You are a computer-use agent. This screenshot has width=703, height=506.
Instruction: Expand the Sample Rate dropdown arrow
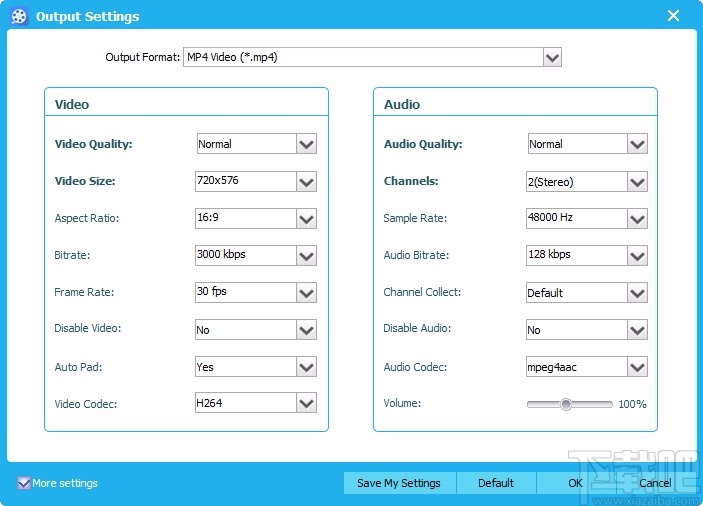[638, 219]
